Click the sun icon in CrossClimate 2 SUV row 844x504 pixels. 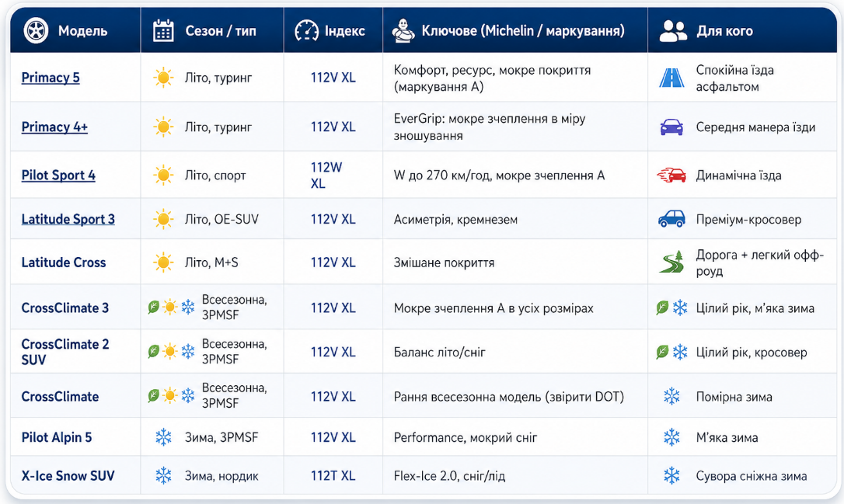point(170,351)
